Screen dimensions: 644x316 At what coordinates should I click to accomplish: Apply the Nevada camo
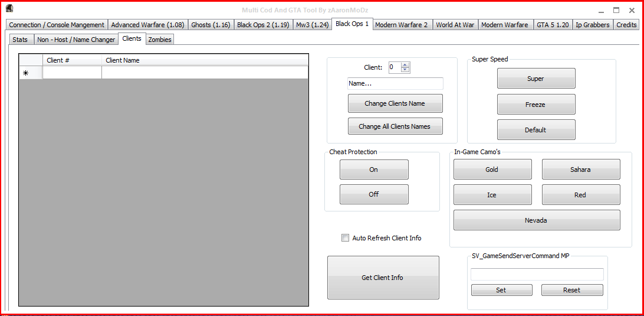[x=537, y=220]
